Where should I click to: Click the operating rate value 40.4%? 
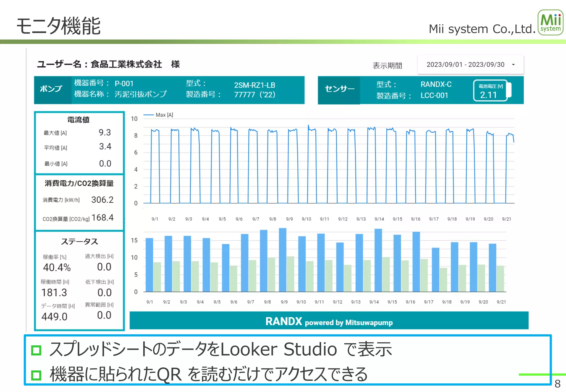tap(57, 268)
